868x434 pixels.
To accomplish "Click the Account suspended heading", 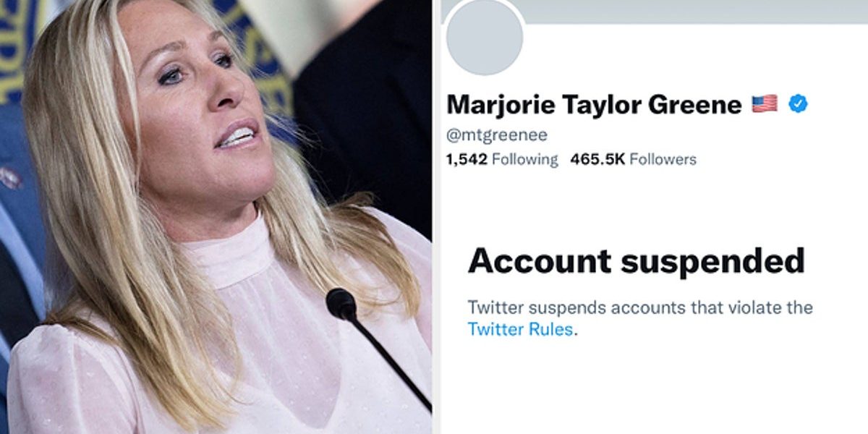I will [637, 260].
